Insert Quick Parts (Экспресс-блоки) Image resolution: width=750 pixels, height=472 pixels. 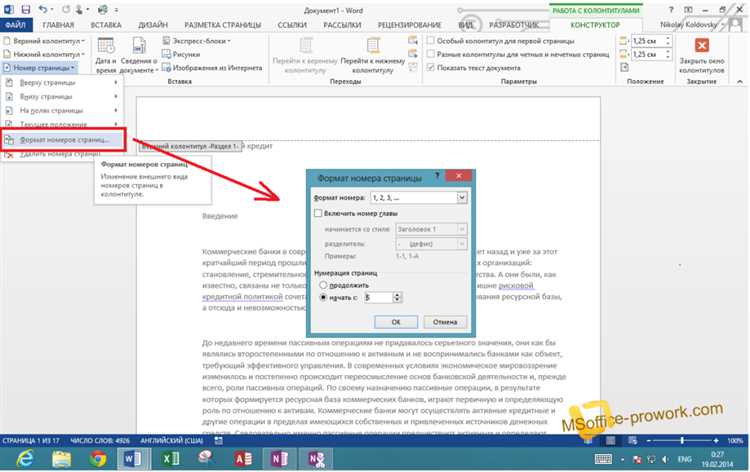pyautogui.click(x=196, y=41)
